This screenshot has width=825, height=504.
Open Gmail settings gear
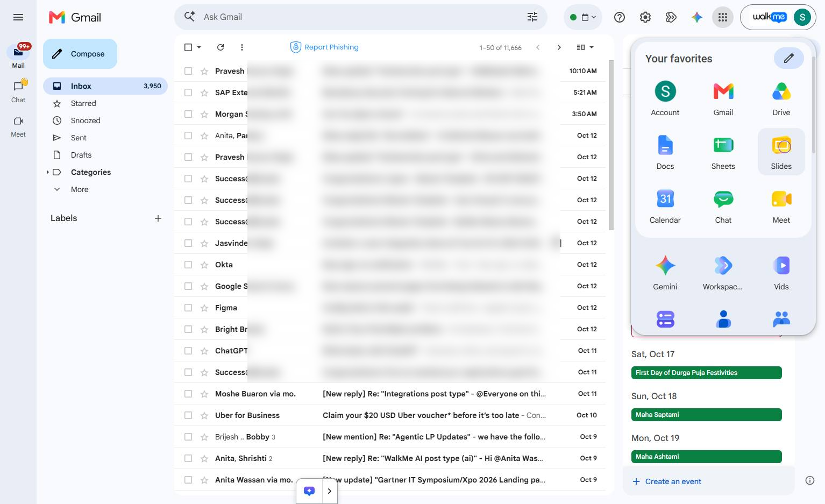[645, 17]
